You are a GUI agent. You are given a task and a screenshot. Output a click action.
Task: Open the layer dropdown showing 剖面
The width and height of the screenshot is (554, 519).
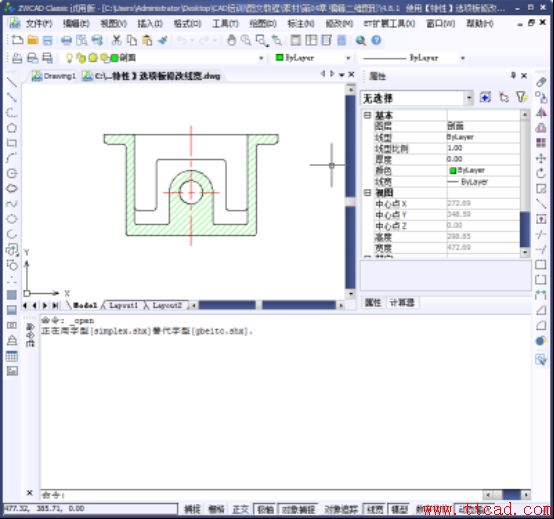click(261, 58)
